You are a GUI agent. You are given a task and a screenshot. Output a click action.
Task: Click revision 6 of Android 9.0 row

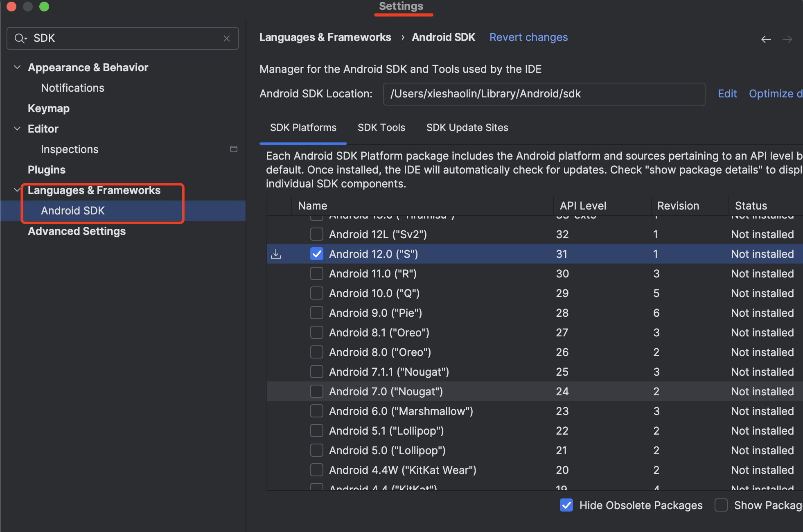tap(656, 313)
